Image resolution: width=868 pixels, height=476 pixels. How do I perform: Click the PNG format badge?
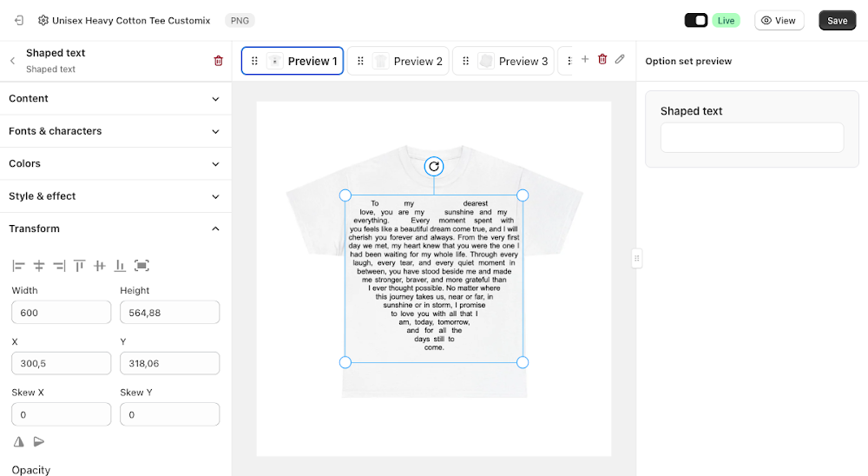pos(240,21)
